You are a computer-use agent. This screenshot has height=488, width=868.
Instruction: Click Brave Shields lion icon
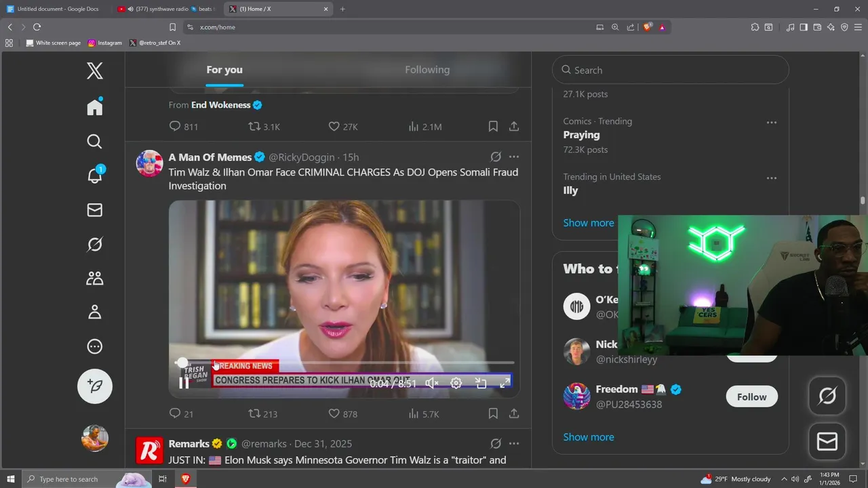[648, 27]
